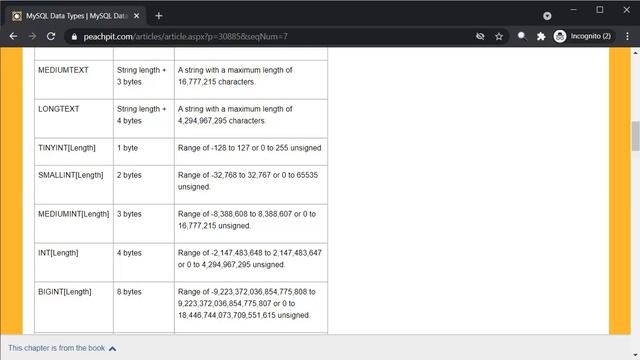
Task: Click 'Range of -8,388,608' description
Action: click(x=251, y=224)
